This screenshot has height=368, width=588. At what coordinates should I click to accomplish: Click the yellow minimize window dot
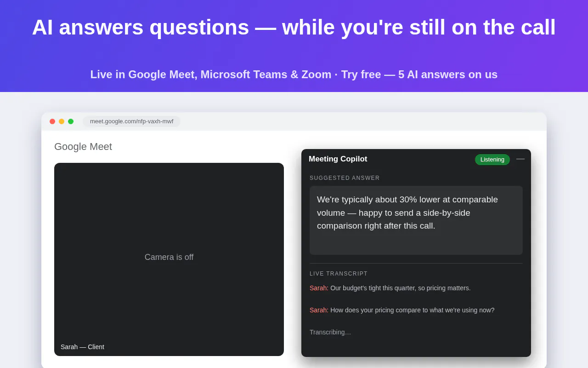coord(62,121)
